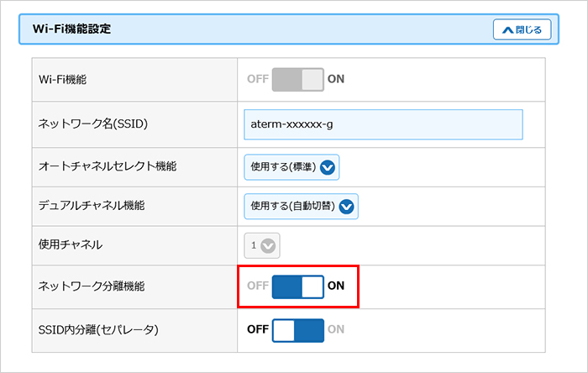Click the ネットワーク名(SSID) text field

[382, 123]
